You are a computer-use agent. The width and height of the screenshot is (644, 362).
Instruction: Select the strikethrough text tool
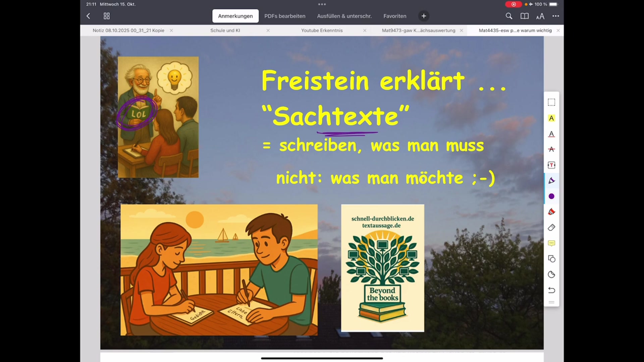click(x=551, y=149)
